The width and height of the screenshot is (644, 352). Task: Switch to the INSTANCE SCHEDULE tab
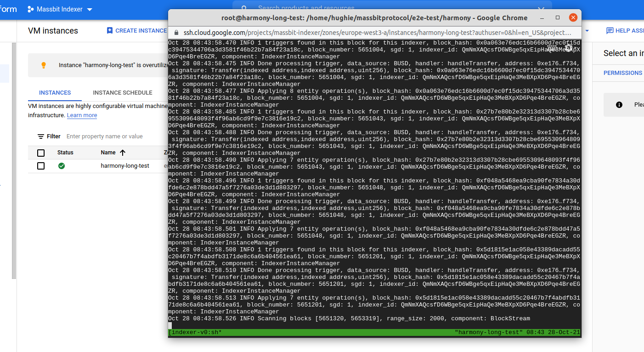pyautogui.click(x=122, y=92)
